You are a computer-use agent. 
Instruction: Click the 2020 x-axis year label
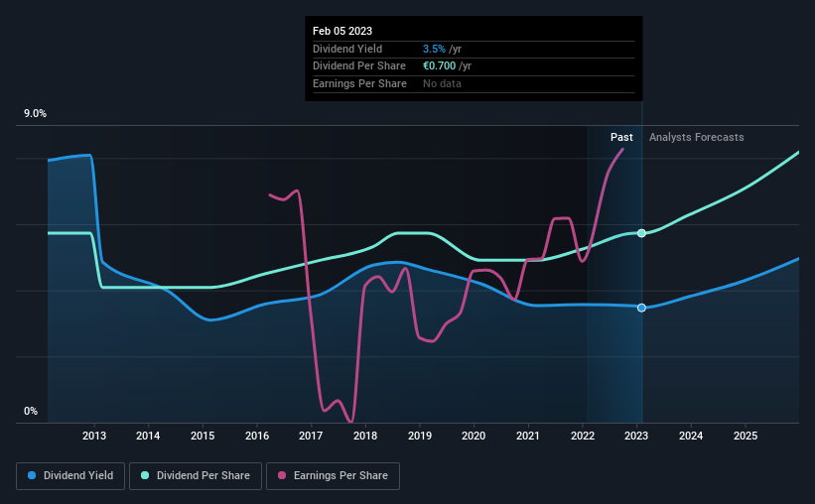(474, 436)
